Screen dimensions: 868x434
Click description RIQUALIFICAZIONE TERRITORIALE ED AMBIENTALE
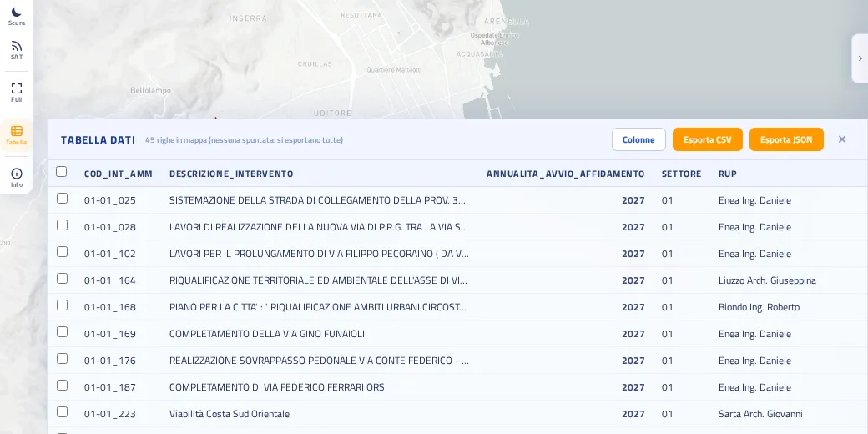point(318,280)
